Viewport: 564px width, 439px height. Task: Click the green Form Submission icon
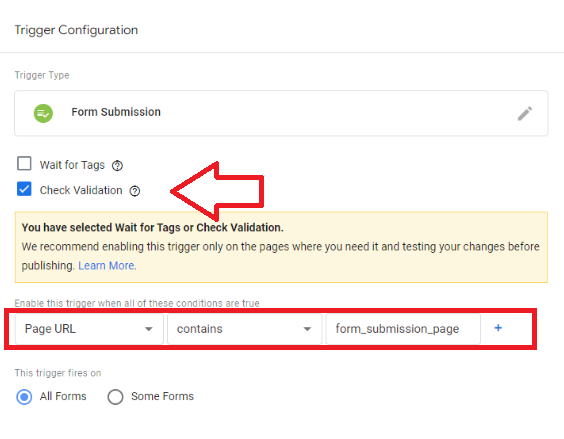coord(43,113)
